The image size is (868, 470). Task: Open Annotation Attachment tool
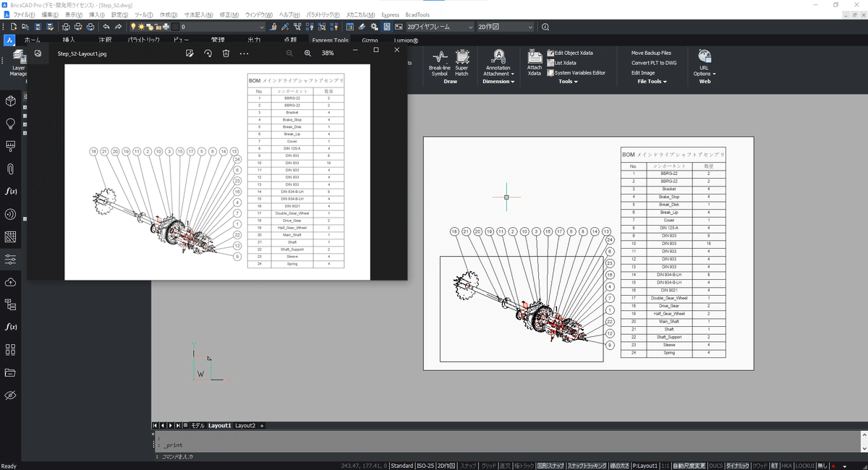(498, 62)
